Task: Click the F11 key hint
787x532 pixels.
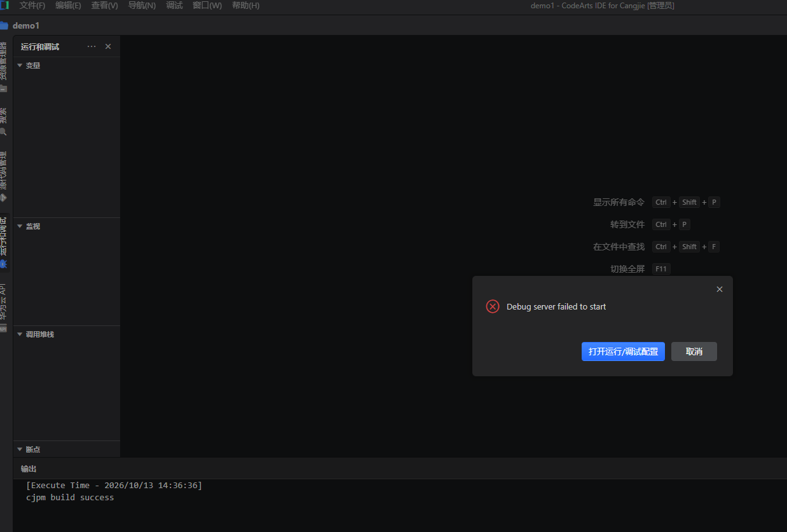Action: [661, 269]
